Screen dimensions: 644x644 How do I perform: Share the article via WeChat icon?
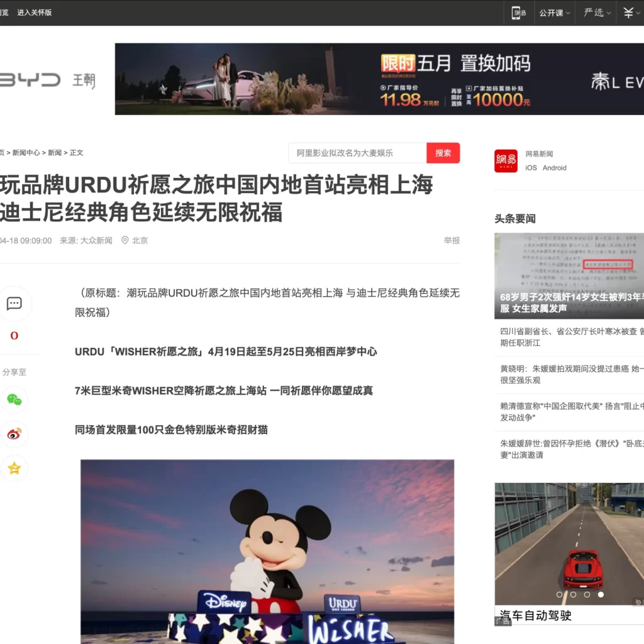pyautogui.click(x=14, y=399)
